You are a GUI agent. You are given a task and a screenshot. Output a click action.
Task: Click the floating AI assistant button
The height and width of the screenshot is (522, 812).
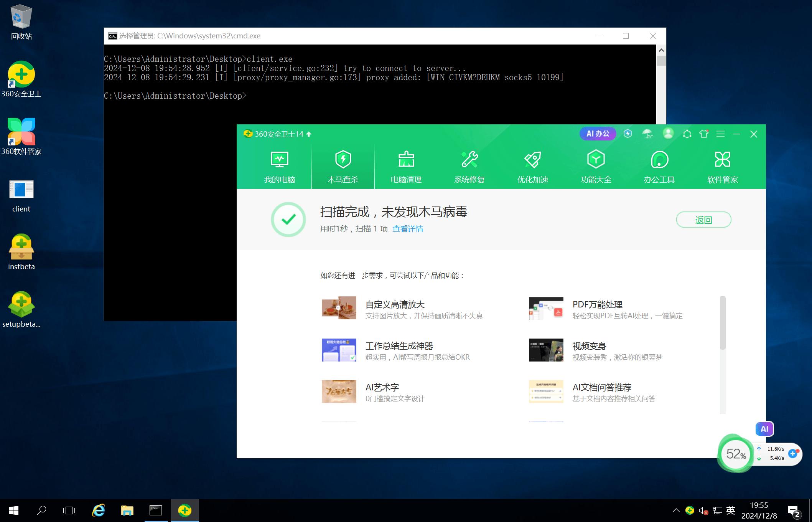(764, 429)
